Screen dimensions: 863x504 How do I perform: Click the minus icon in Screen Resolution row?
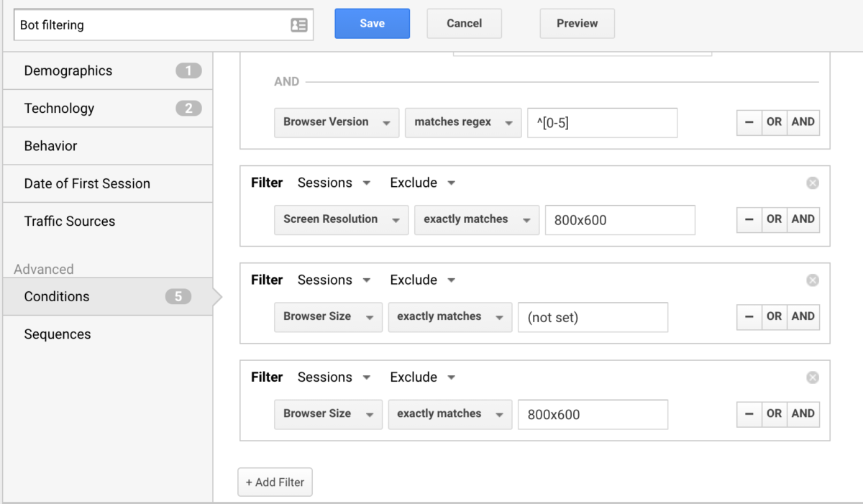click(x=749, y=219)
